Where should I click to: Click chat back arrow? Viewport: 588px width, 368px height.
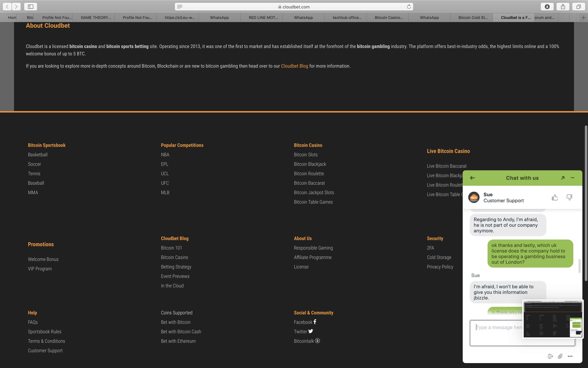point(472,178)
